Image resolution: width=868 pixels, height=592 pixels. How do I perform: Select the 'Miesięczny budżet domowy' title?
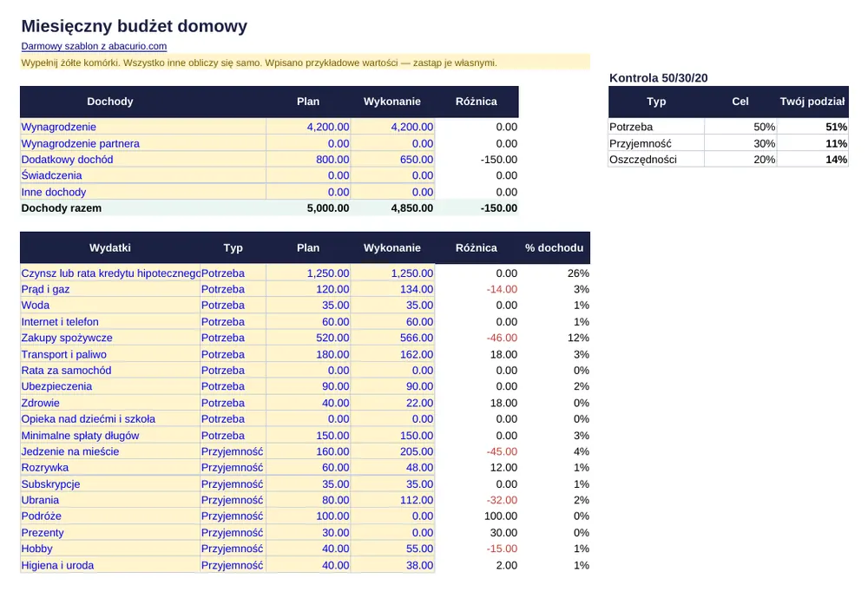134,26
